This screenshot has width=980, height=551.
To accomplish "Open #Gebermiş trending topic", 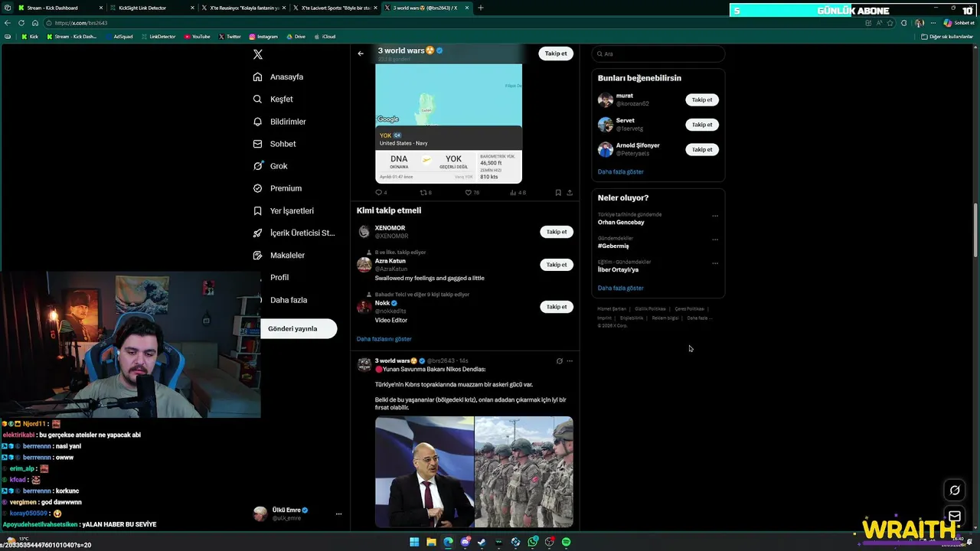I will click(x=613, y=246).
